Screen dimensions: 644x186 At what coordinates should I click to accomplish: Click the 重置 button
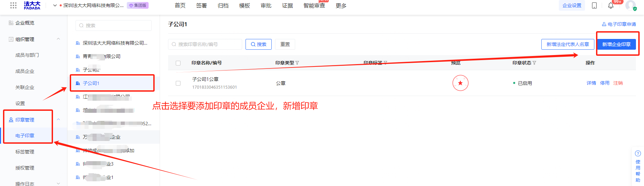(285, 44)
